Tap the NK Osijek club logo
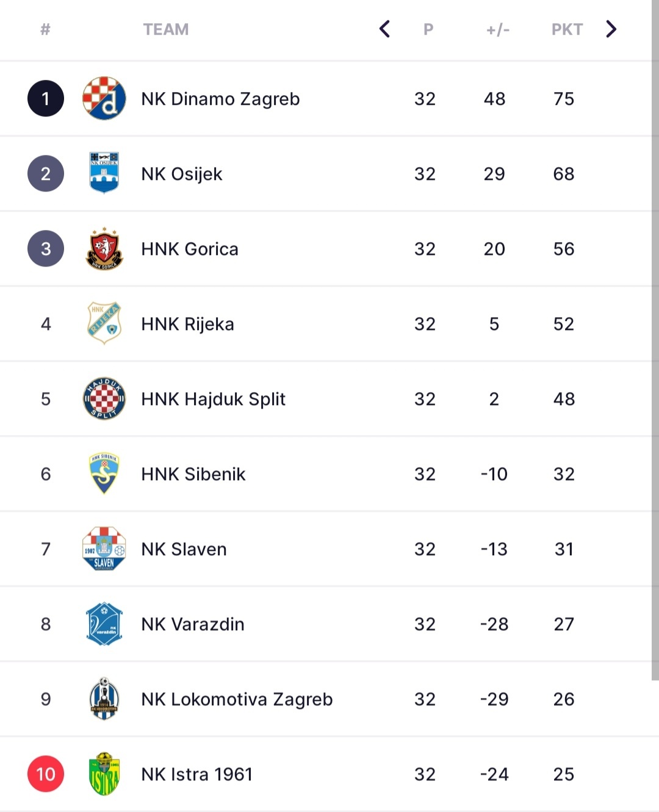 (104, 173)
